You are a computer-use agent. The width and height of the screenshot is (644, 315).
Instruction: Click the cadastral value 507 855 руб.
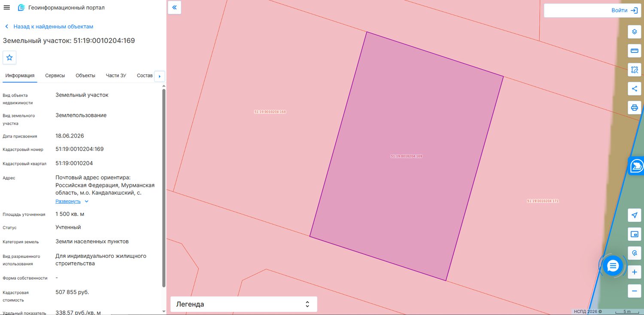pos(72,292)
